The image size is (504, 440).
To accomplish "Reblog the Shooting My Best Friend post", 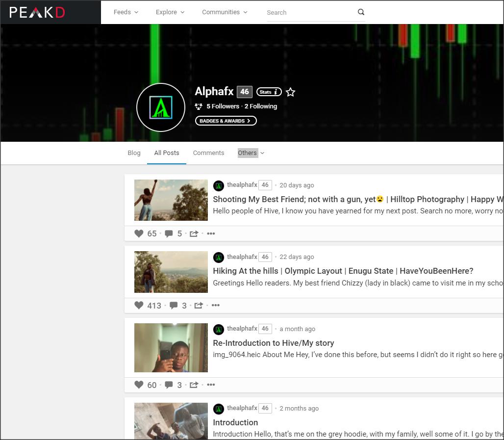I will (x=194, y=233).
